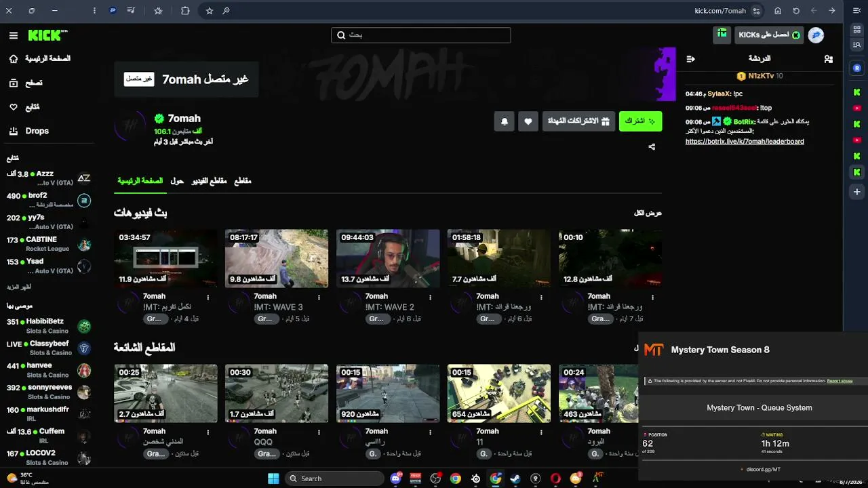Click the site settings icon beside kick.com/7omah
Viewport: 868px width, 488px height.
pos(757,11)
